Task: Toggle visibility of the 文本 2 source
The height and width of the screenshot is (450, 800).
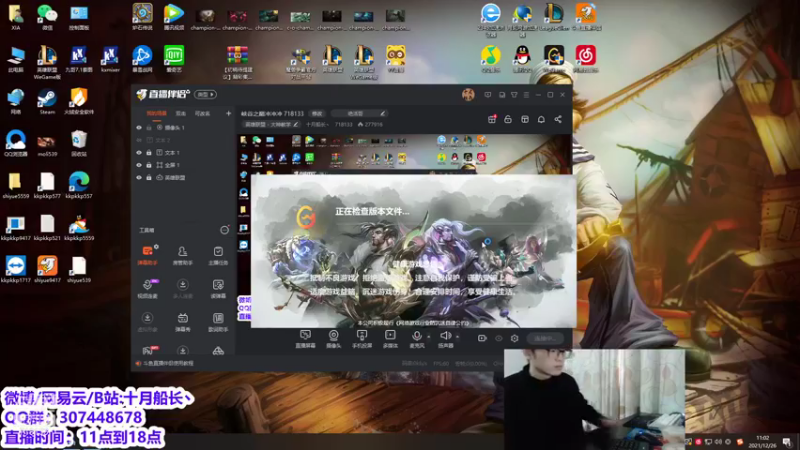Action: pos(139,140)
